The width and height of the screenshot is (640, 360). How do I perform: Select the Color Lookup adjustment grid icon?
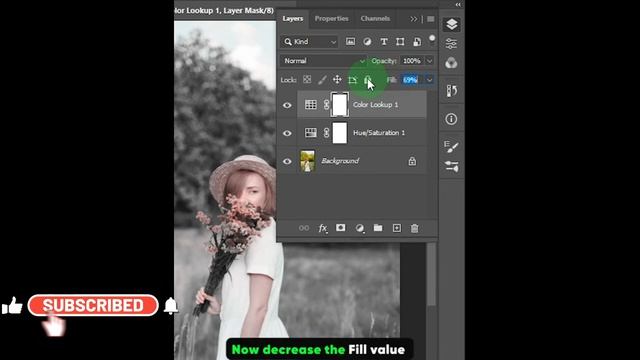(x=311, y=105)
